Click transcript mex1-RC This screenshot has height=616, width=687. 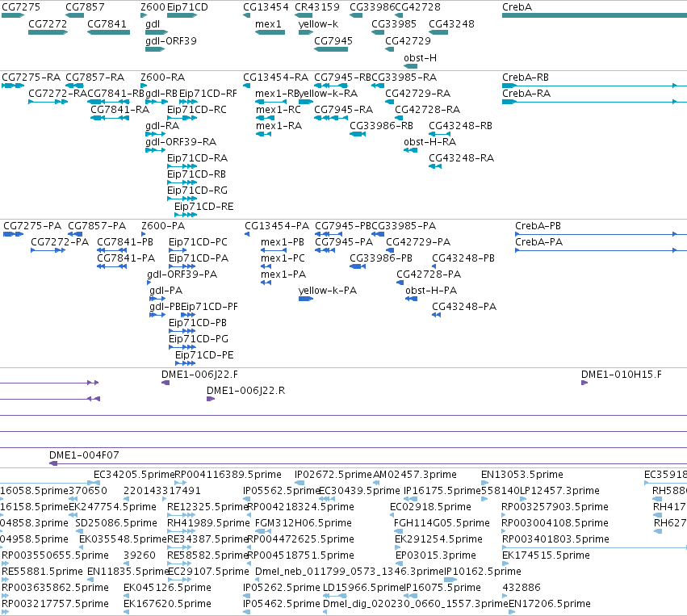(265, 118)
